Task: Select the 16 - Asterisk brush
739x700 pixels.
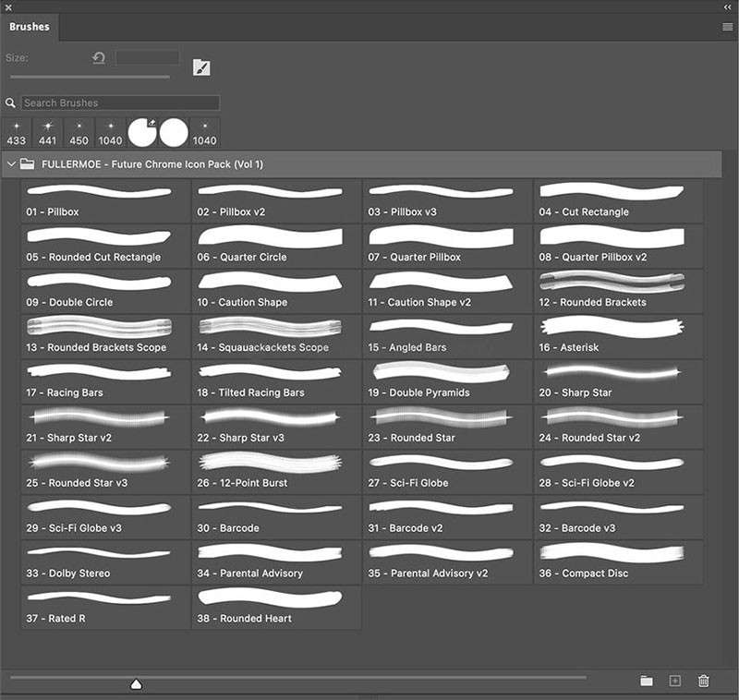Action: (618, 335)
